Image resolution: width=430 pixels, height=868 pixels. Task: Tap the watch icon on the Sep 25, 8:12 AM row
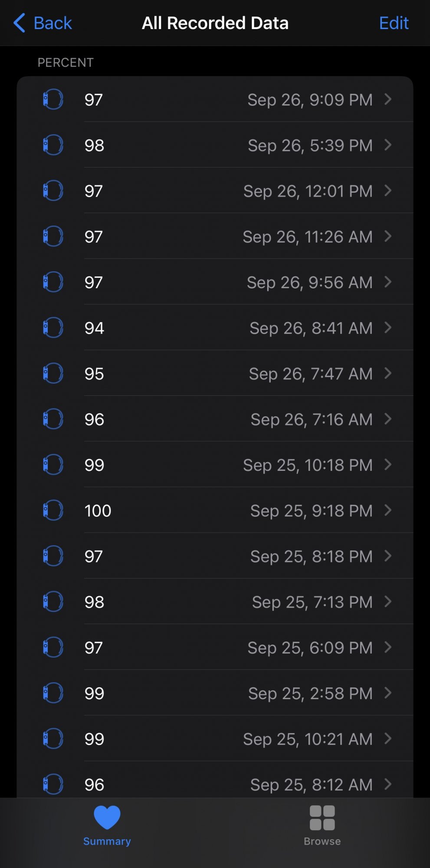coord(53,784)
